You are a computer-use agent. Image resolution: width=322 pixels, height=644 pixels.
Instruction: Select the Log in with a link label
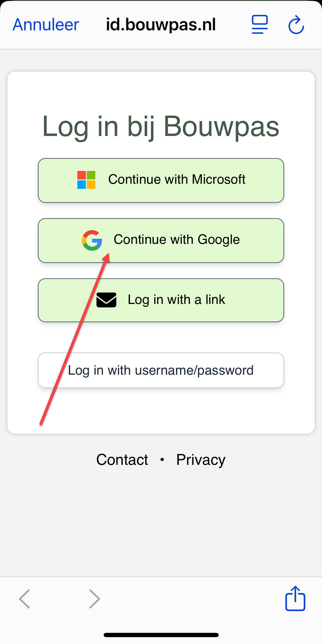coord(176,300)
